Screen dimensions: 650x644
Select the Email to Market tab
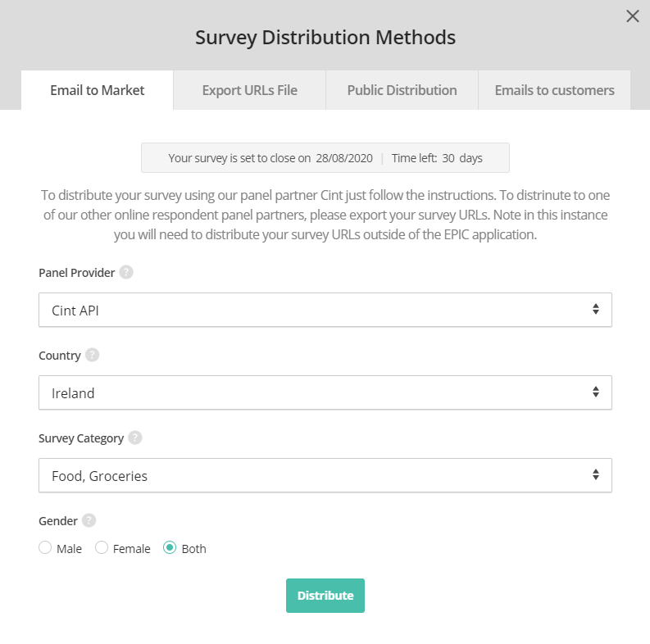pyautogui.click(x=98, y=90)
